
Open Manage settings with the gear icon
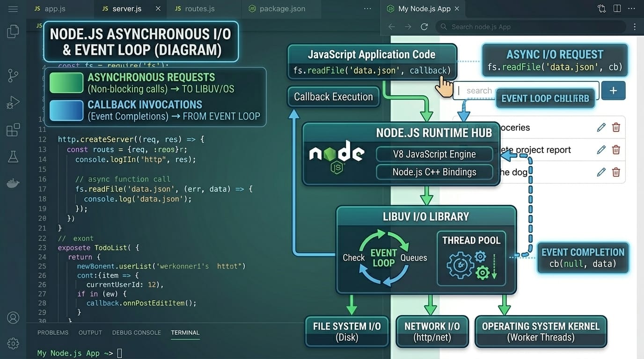click(13, 343)
